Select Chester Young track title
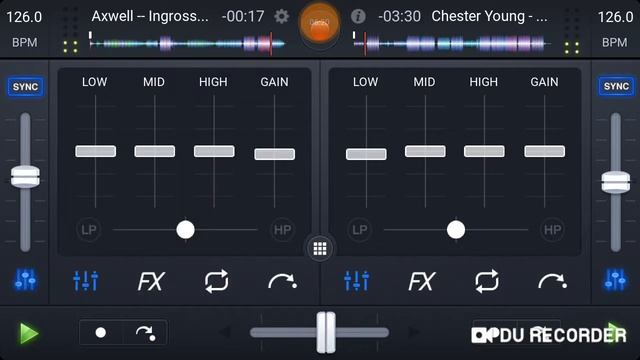The image size is (640, 360). pos(489,16)
